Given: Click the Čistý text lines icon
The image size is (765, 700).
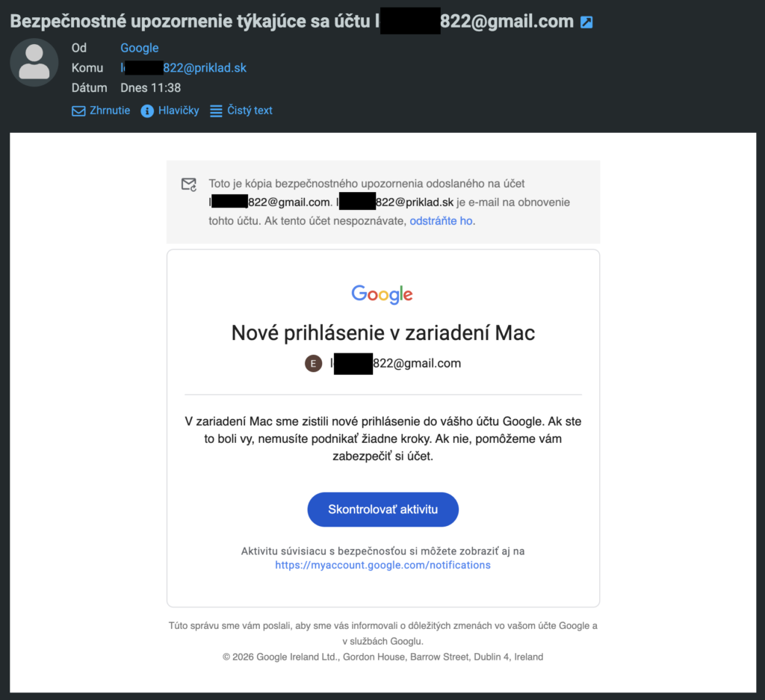Looking at the screenshot, I should [x=216, y=111].
